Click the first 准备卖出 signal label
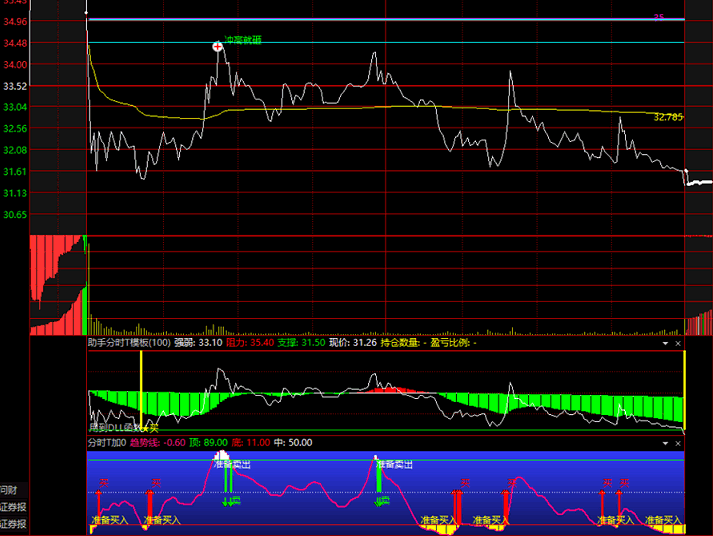The height and width of the screenshot is (536, 713). (x=232, y=464)
